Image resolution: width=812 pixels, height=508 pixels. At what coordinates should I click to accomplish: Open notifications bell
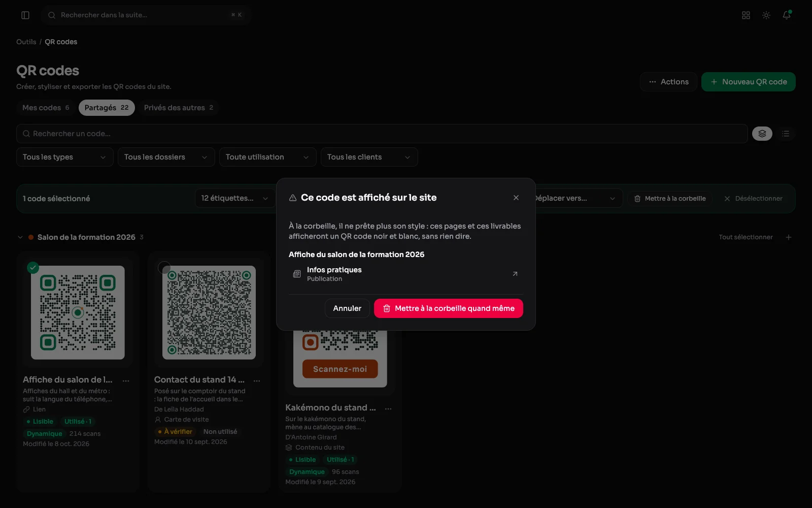pyautogui.click(x=787, y=15)
